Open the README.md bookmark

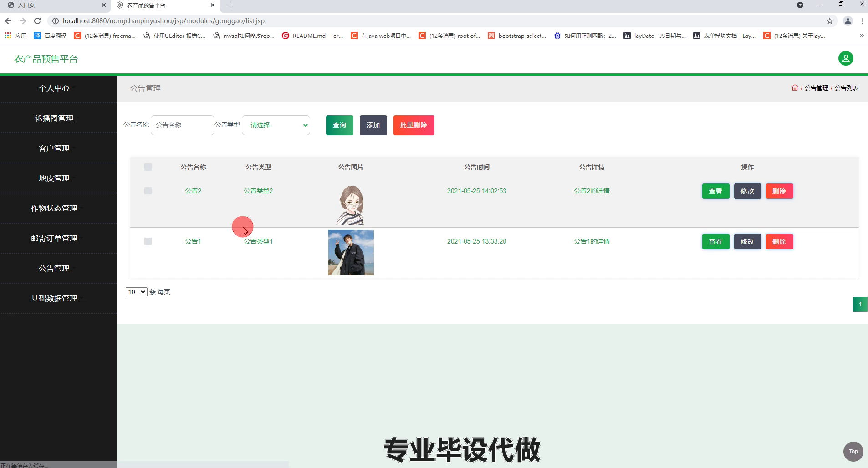click(x=313, y=36)
